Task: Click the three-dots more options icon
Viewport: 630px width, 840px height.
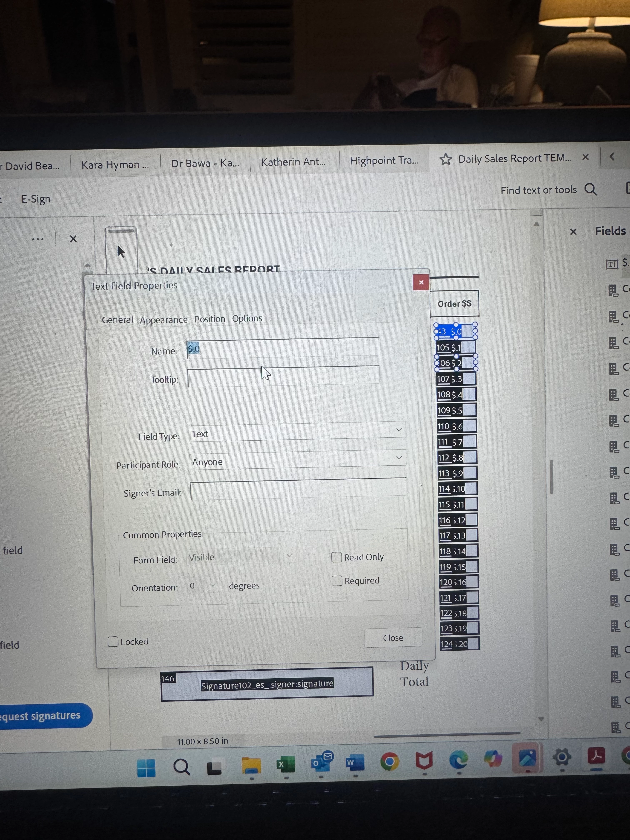Action: 37,239
